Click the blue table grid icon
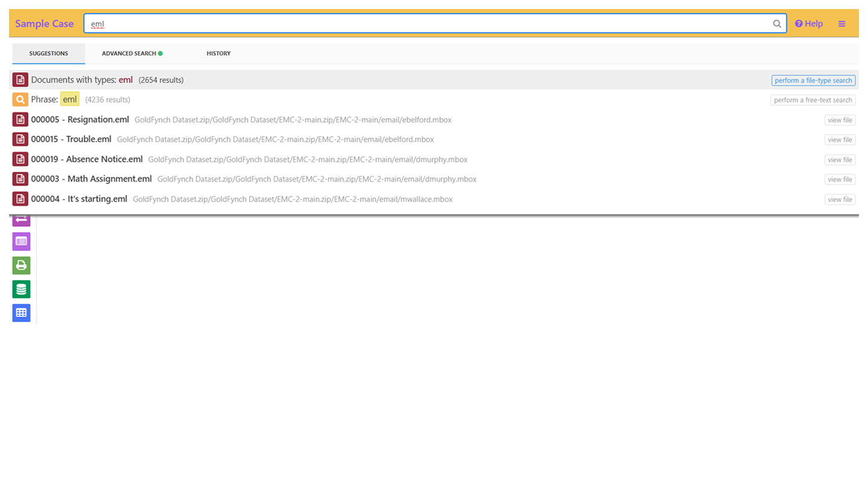The height and width of the screenshot is (485, 868). (x=21, y=312)
